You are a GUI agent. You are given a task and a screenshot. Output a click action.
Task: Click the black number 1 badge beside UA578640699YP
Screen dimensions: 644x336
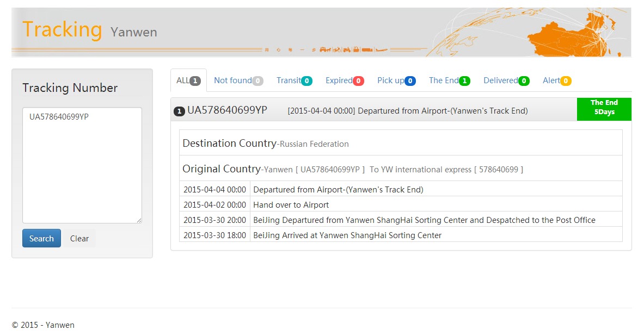(x=179, y=111)
